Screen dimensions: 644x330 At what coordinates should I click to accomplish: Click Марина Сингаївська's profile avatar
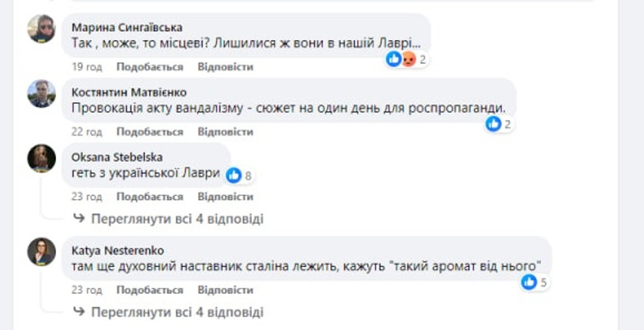(x=42, y=29)
